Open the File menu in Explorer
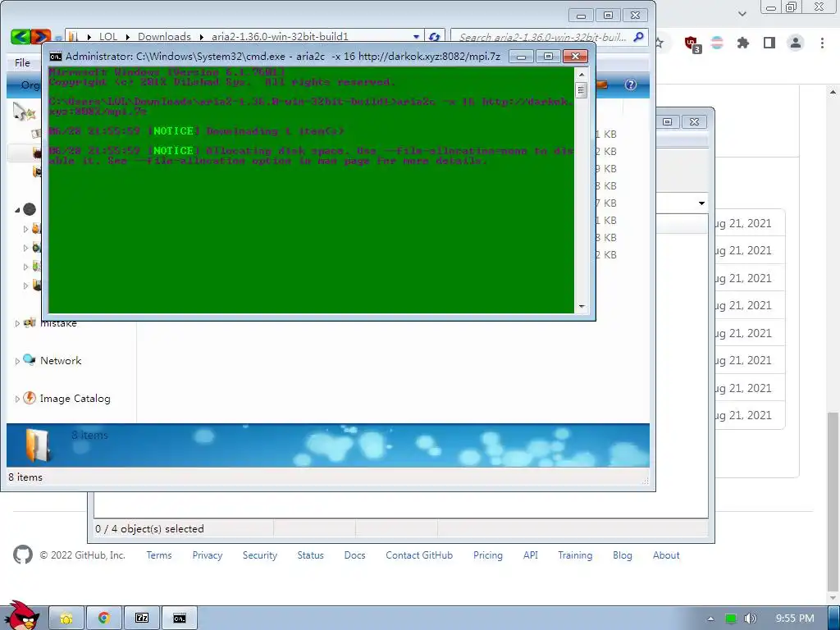 [x=22, y=62]
